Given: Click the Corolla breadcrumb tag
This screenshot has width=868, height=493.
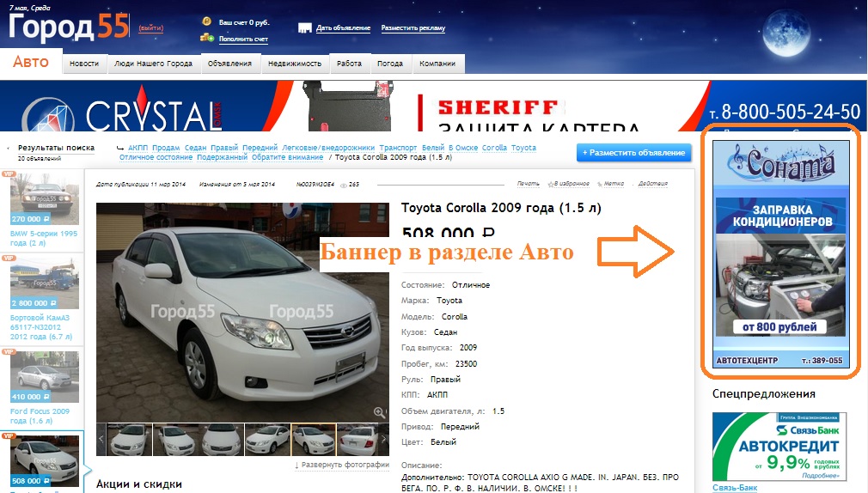Looking at the screenshot, I should tap(494, 148).
